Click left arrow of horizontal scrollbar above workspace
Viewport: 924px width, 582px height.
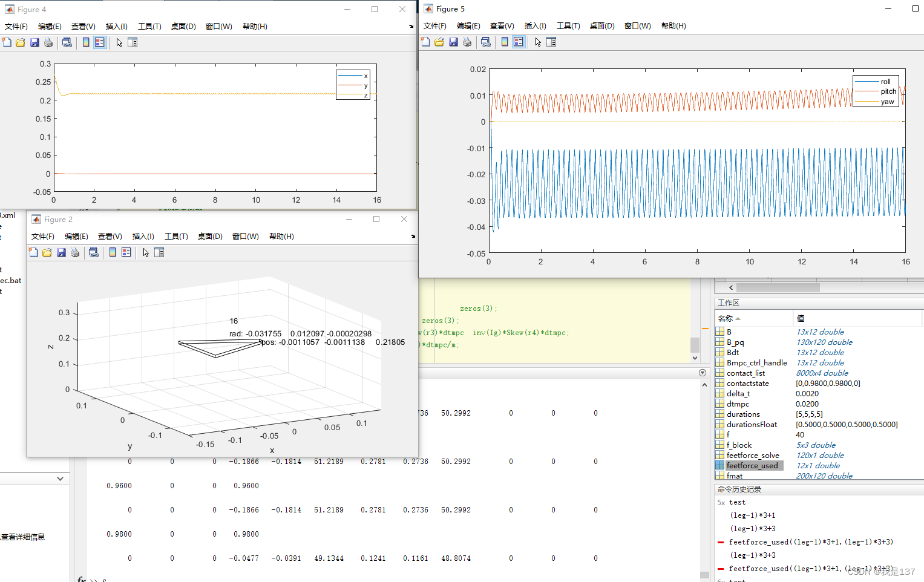tap(731, 288)
